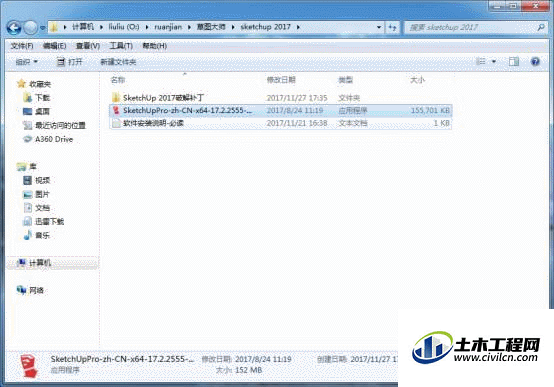Select 计算机 in the address path
This screenshot has height=387, width=554.
(83, 27)
